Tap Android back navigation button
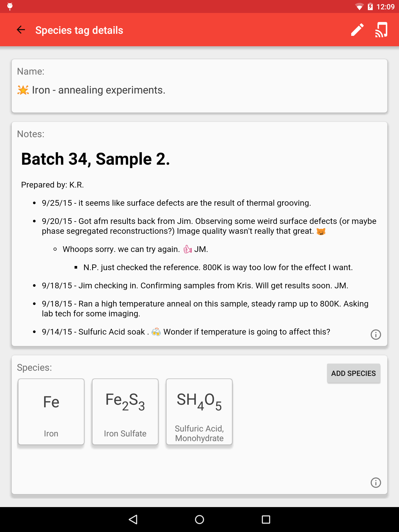 click(133, 520)
